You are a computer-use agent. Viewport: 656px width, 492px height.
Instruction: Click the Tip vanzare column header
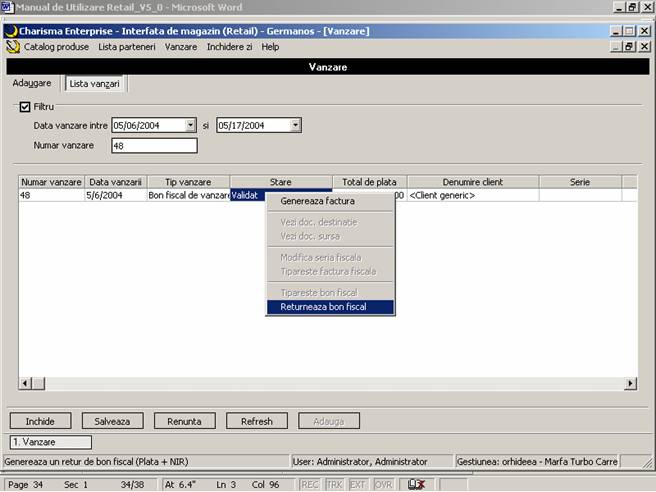point(188,182)
